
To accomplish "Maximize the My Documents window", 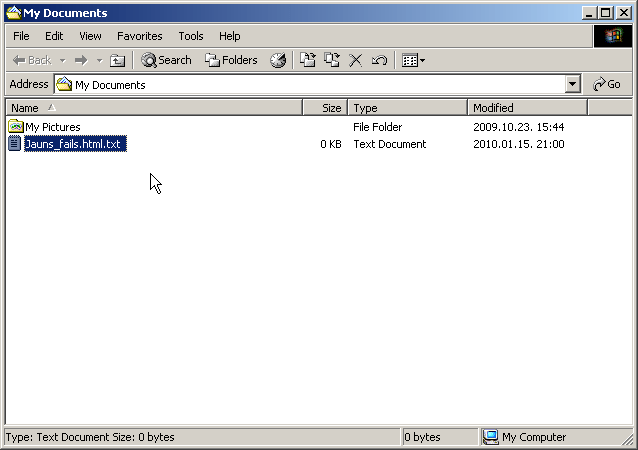I will point(605,13).
